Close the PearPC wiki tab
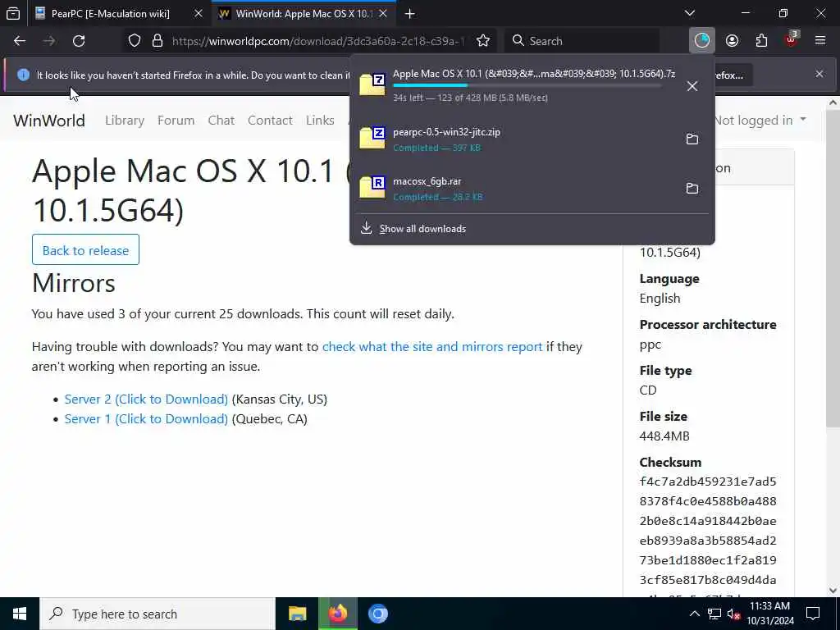 [x=199, y=13]
